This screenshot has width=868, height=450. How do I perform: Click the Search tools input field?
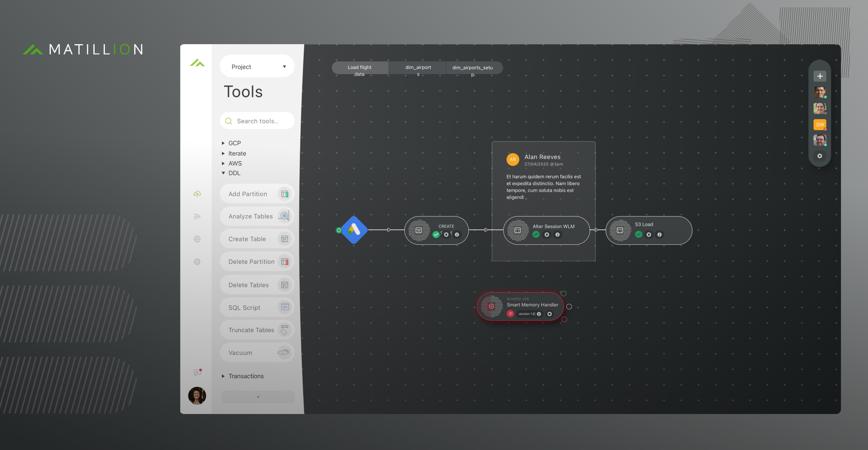tap(257, 121)
